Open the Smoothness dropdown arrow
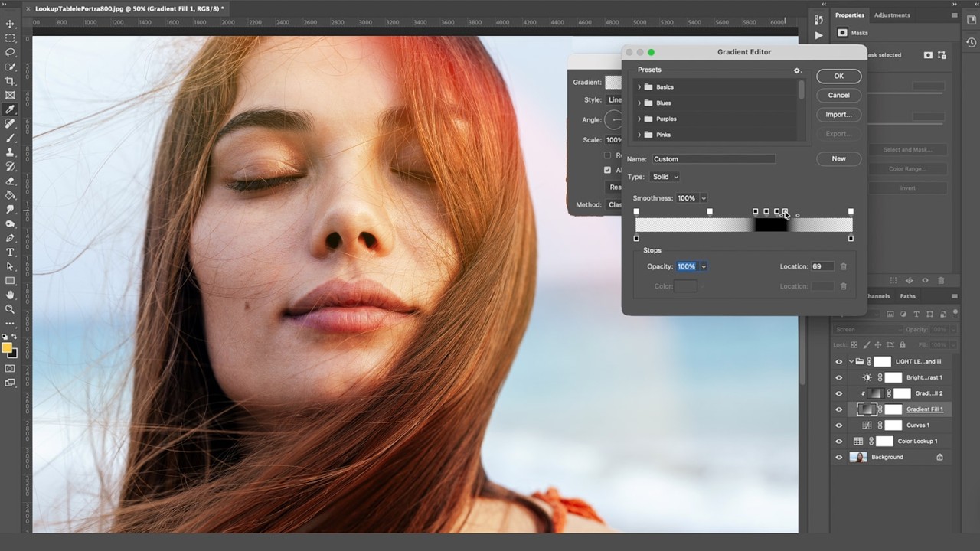The height and width of the screenshot is (551, 980). tap(703, 198)
